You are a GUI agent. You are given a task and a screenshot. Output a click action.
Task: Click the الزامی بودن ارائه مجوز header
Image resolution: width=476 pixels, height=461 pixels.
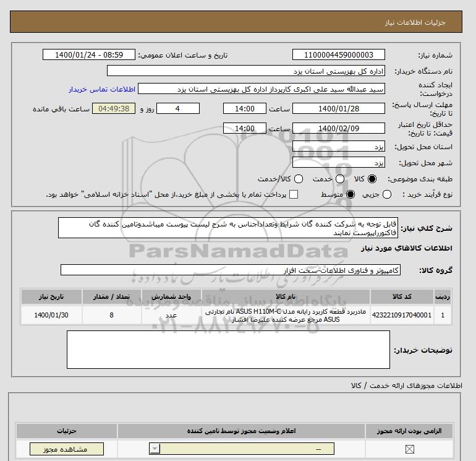click(x=409, y=431)
